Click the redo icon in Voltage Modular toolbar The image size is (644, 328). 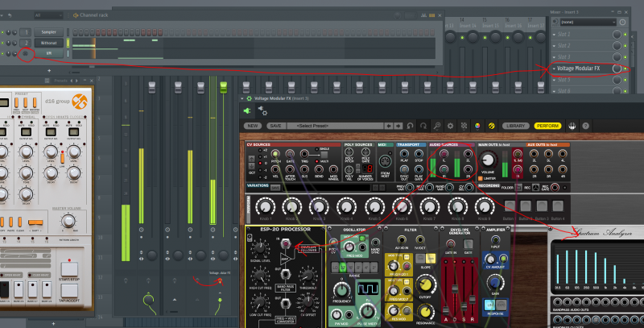(x=423, y=126)
